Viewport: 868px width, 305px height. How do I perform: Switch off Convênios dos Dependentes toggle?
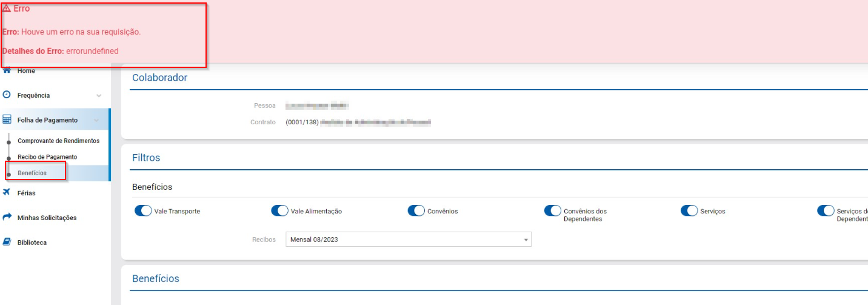(x=552, y=211)
